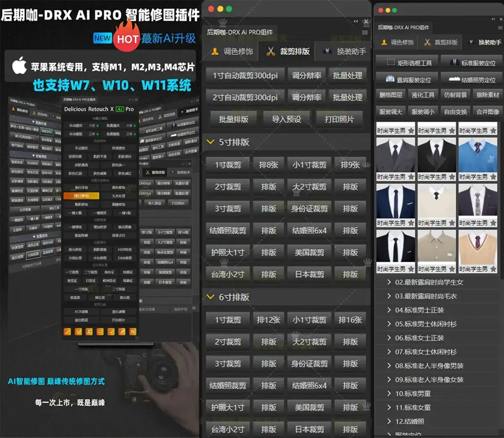
Task: Click 调分辨率 beside 1寸自动裁剪300dpi
Action: (307, 76)
